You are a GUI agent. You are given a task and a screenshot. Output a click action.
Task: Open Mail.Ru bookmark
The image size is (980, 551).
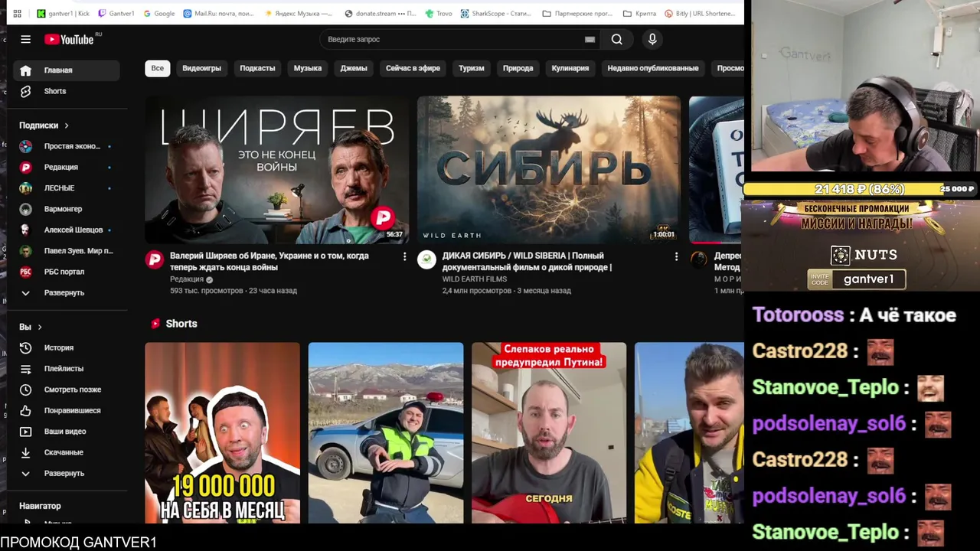pos(218,13)
